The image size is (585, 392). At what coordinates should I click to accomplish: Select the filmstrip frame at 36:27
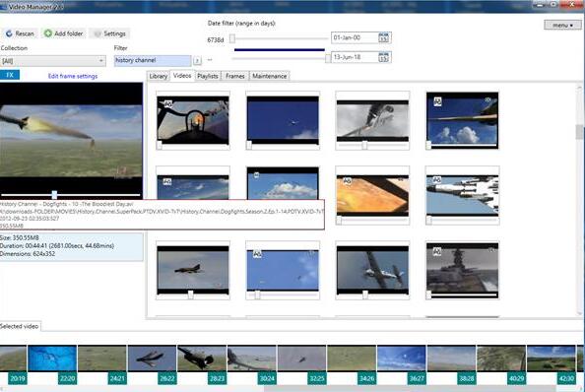pos(402,359)
